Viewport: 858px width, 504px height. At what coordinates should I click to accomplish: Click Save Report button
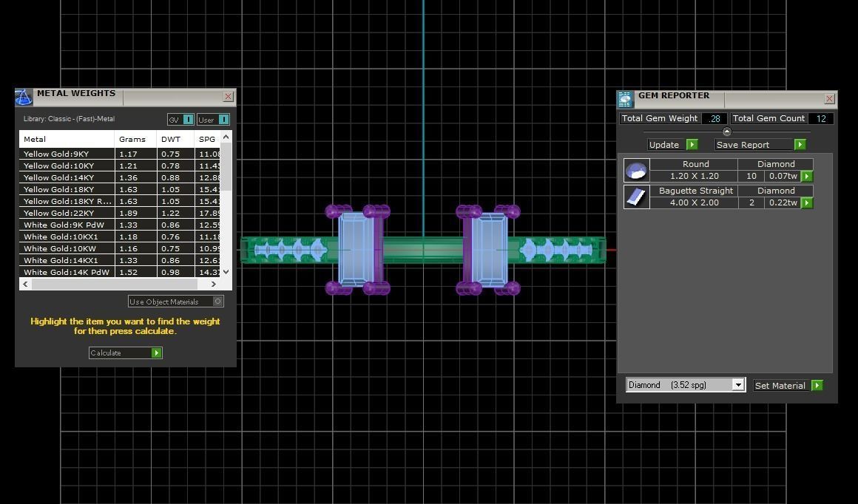pos(760,144)
